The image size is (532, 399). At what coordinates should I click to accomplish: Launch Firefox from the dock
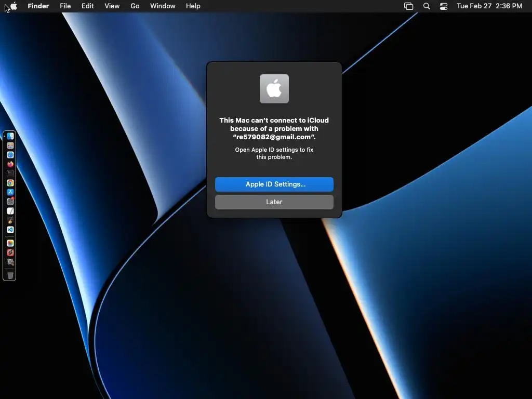[10, 164]
